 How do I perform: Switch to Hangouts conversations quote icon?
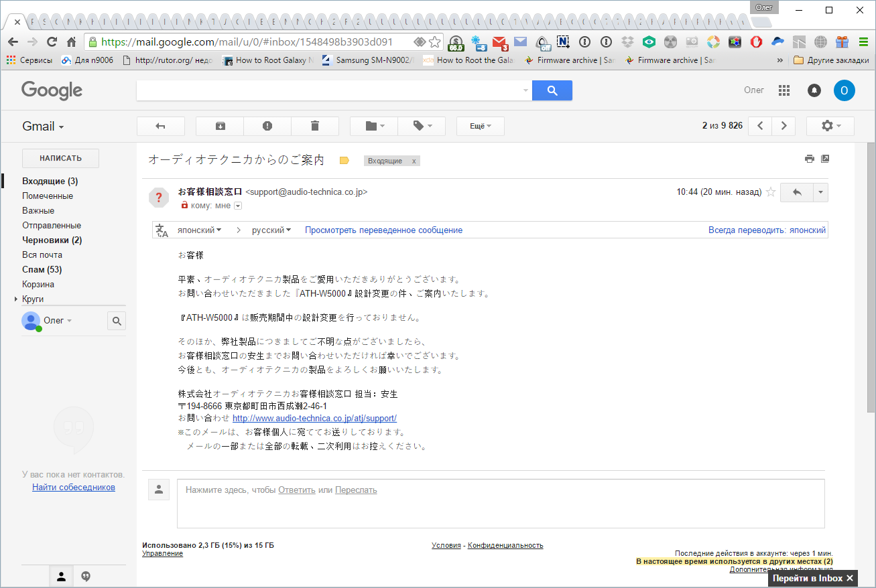[x=85, y=576]
